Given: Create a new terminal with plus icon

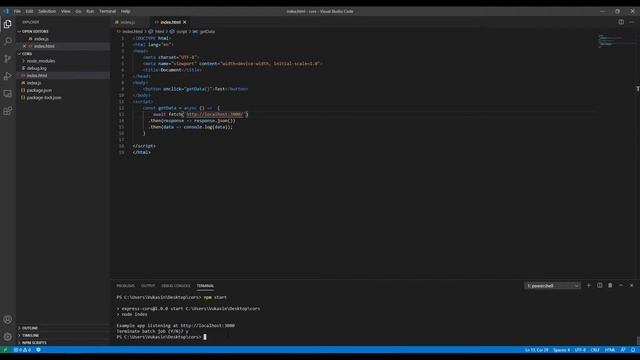Looking at the screenshot, I should point(589,286).
